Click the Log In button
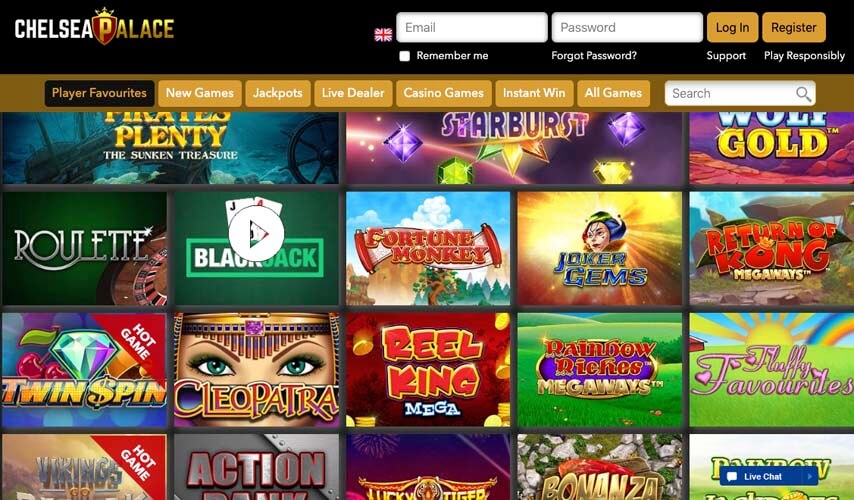 click(x=732, y=27)
